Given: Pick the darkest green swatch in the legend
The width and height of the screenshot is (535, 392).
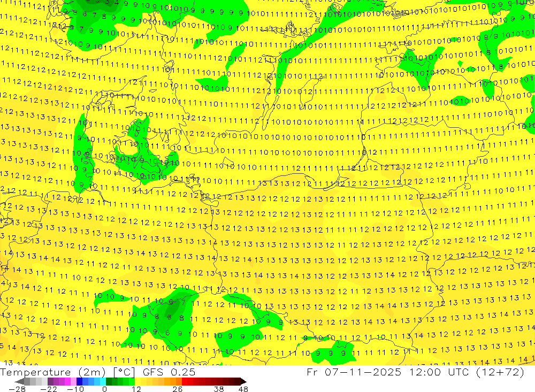Looking at the screenshot, I should (109, 381).
